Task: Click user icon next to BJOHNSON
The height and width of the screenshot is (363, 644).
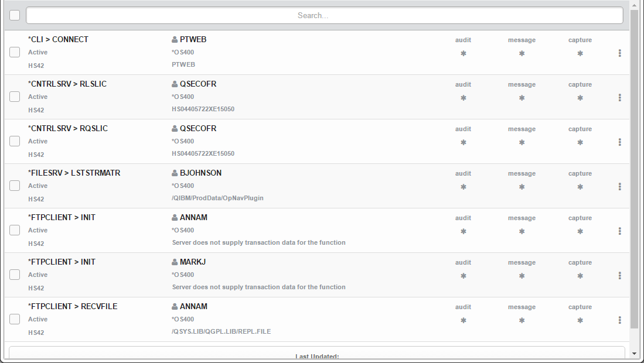Action: coord(175,173)
